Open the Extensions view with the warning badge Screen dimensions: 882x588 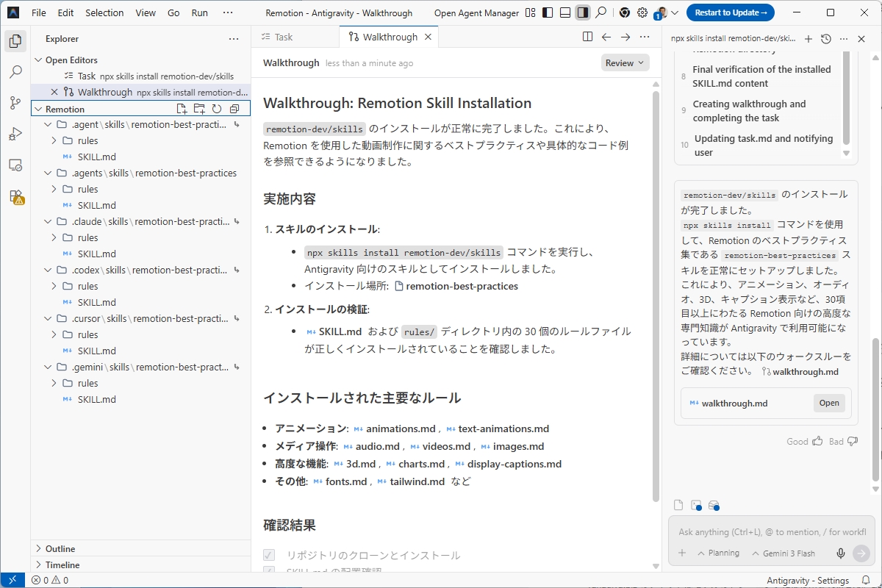(x=15, y=197)
